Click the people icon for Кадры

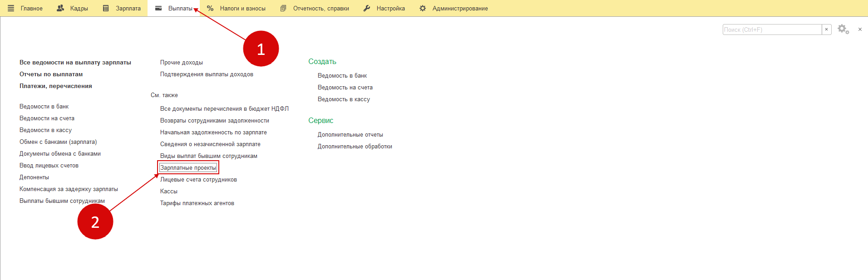coord(60,8)
